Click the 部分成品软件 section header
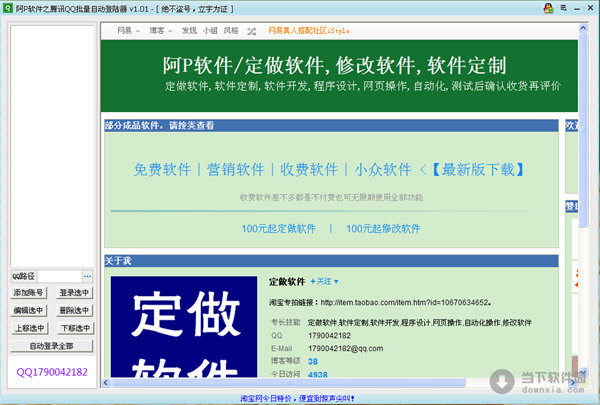600x405 pixels. [331, 126]
